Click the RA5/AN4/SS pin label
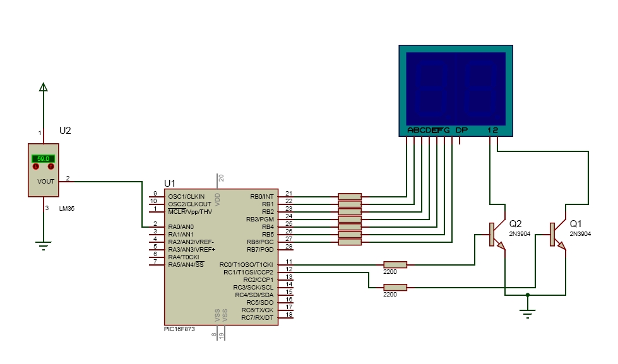The height and width of the screenshot is (364, 618). point(186,264)
